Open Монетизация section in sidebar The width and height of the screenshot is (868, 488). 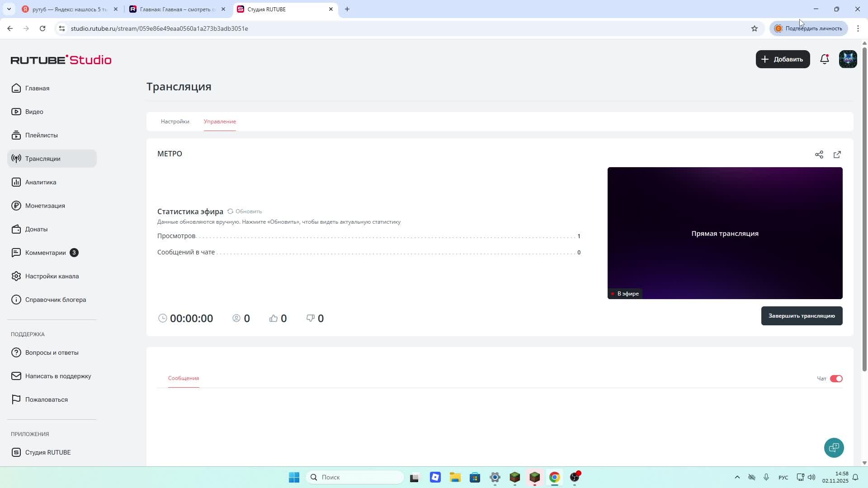[45, 206]
